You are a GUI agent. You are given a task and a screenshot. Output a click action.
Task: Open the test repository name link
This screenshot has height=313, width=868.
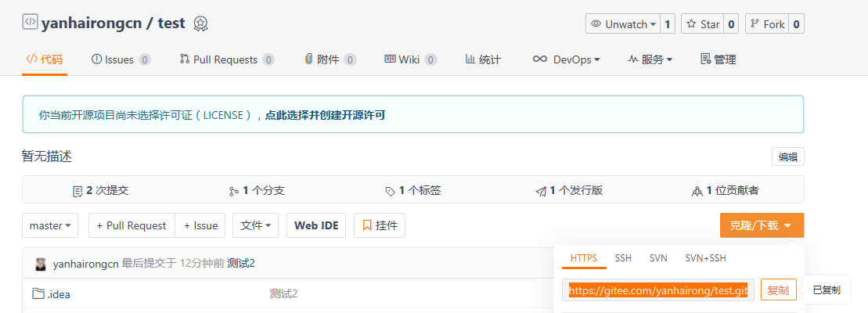click(x=171, y=23)
